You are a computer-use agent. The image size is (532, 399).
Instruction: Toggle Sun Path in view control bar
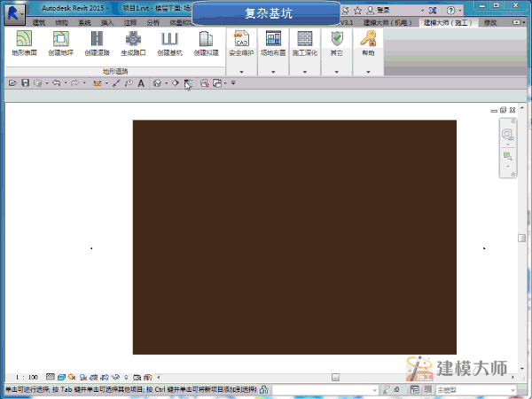click(x=72, y=377)
